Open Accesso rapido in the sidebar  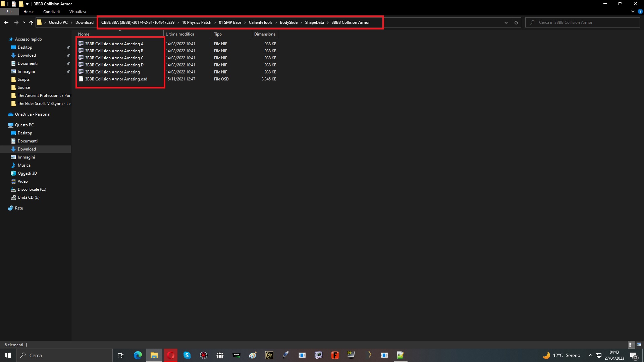29,39
